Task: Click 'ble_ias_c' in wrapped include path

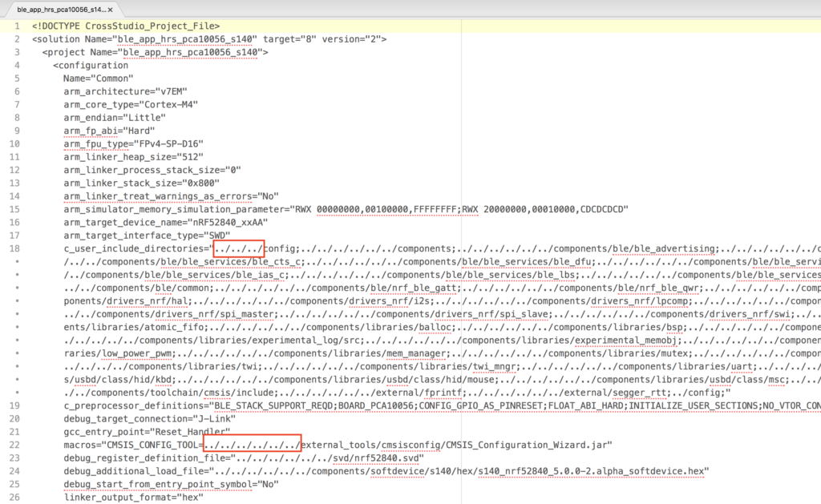Action: (x=261, y=275)
